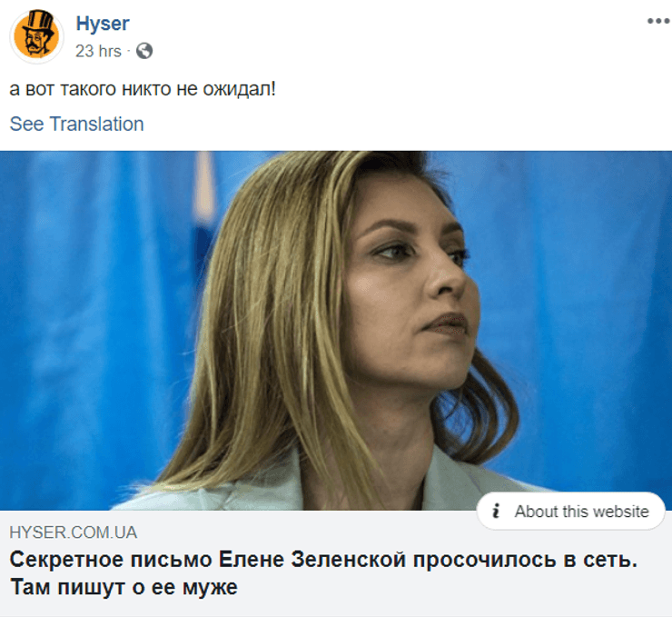Click the globe public-audience icon
The image size is (672, 617).
(144, 51)
